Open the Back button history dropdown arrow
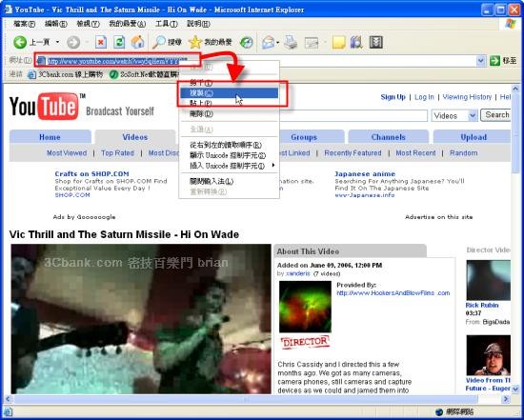 [x=57, y=42]
